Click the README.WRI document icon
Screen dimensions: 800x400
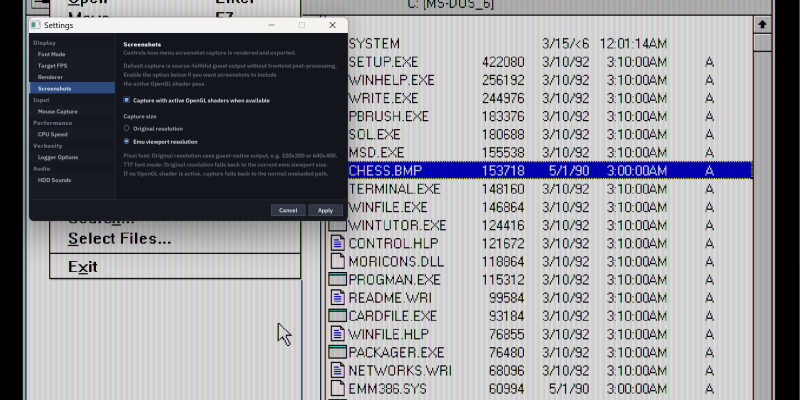[x=337, y=297]
